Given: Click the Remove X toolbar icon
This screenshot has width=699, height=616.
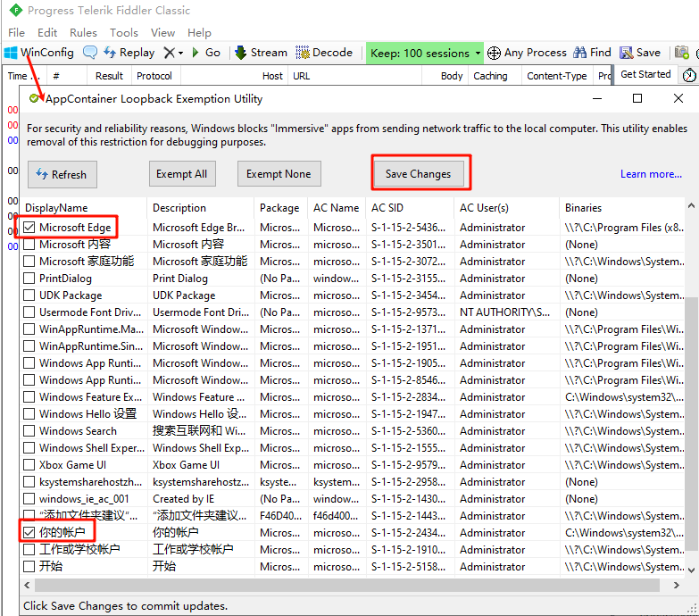Looking at the screenshot, I should pyautogui.click(x=169, y=53).
